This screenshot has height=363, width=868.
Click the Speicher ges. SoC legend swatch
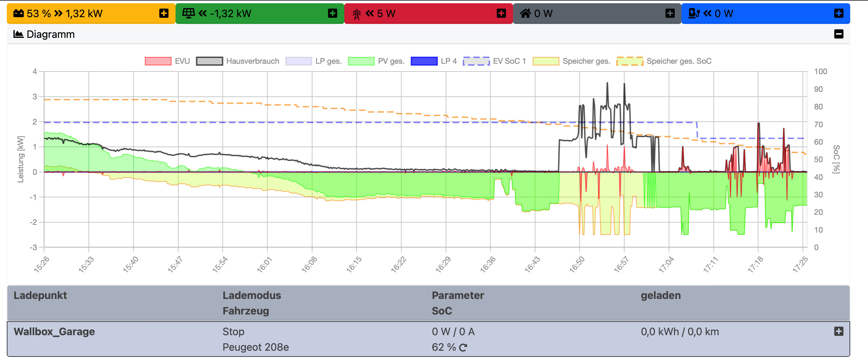point(629,61)
